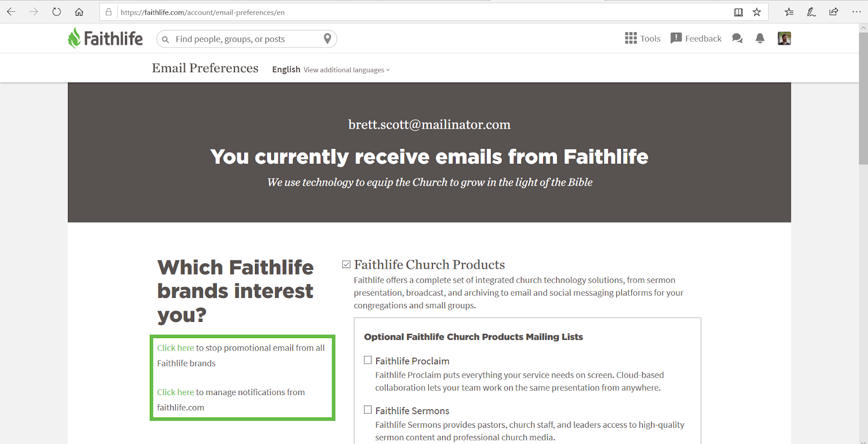This screenshot has height=444, width=868.
Task: Open the notifications bell
Action: (x=760, y=39)
